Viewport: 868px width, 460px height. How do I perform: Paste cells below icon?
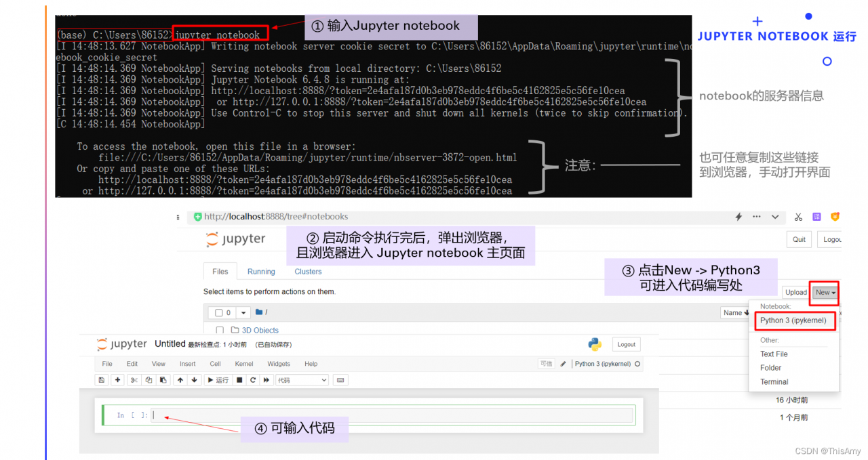click(x=163, y=380)
